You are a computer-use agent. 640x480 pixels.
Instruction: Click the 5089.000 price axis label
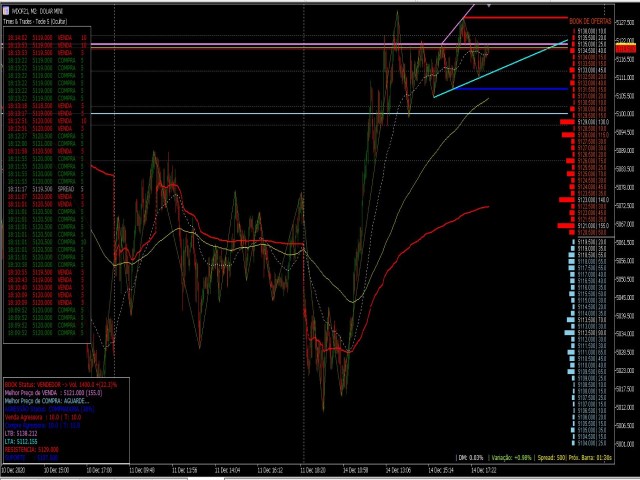pyautogui.click(x=626, y=151)
